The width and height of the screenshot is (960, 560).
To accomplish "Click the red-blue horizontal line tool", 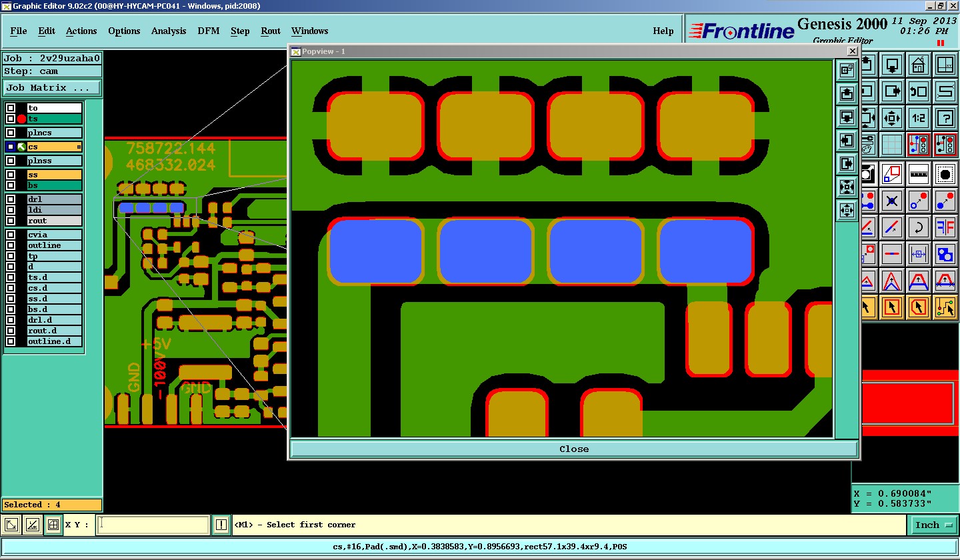I will pos(893,253).
